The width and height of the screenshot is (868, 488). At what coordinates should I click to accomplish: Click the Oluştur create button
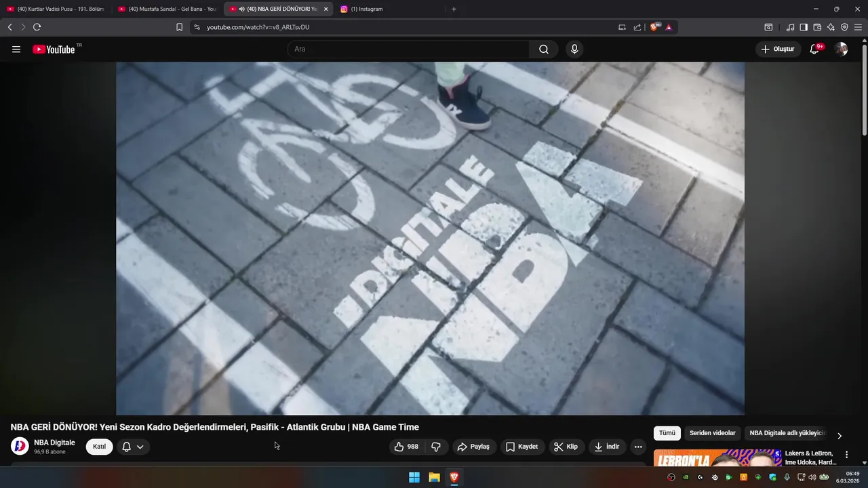click(x=778, y=49)
